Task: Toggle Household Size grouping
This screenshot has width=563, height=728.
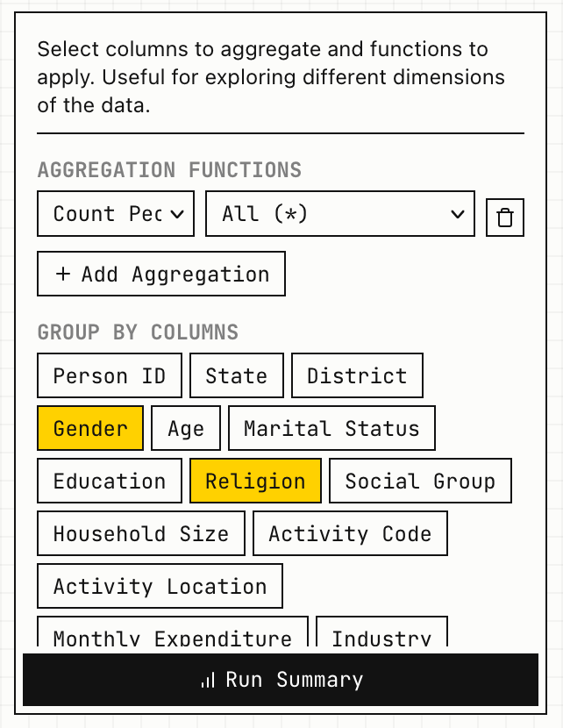Action: tap(141, 534)
